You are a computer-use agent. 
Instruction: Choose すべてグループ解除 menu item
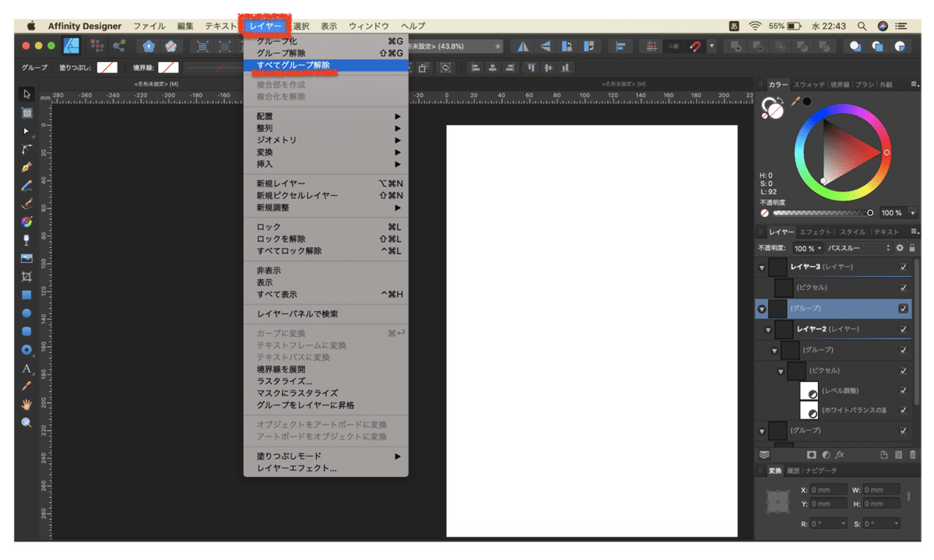(326, 65)
